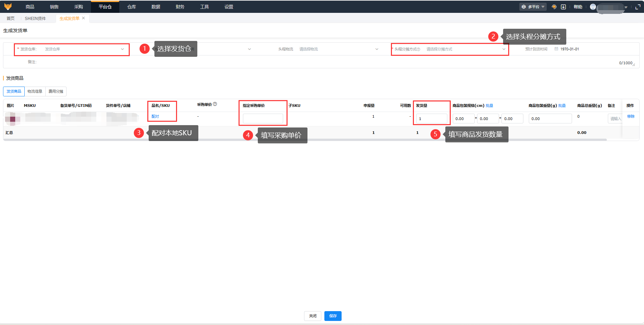
Task: Select the 生成发货单 tab
Action: (70, 18)
